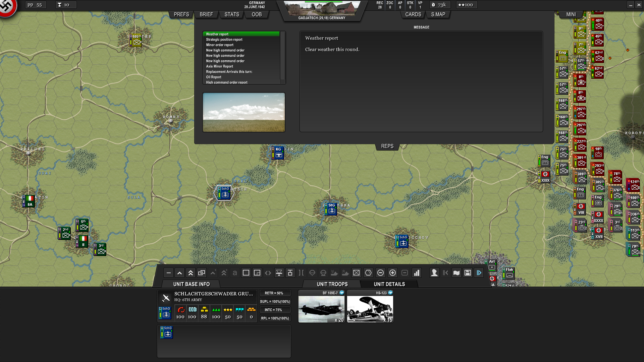The height and width of the screenshot is (362, 644).
Task: Click the build structure toolbar icon
Action: pyautogui.click(x=290, y=273)
